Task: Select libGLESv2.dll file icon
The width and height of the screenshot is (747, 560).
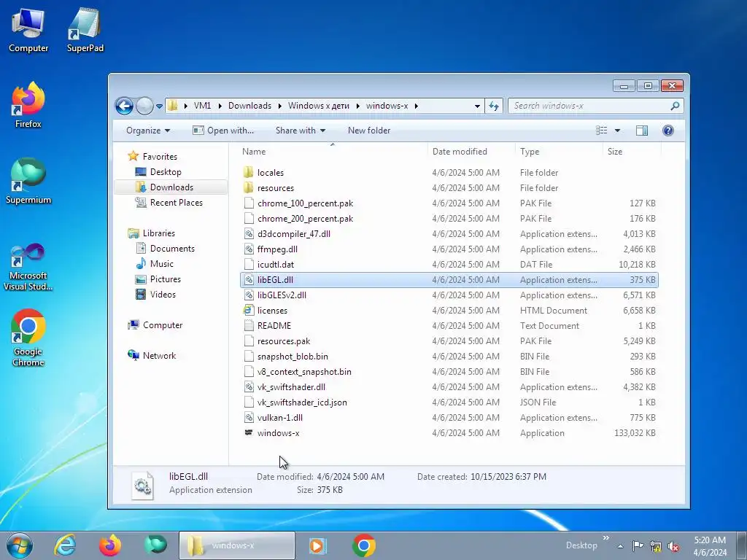Action: (248, 295)
